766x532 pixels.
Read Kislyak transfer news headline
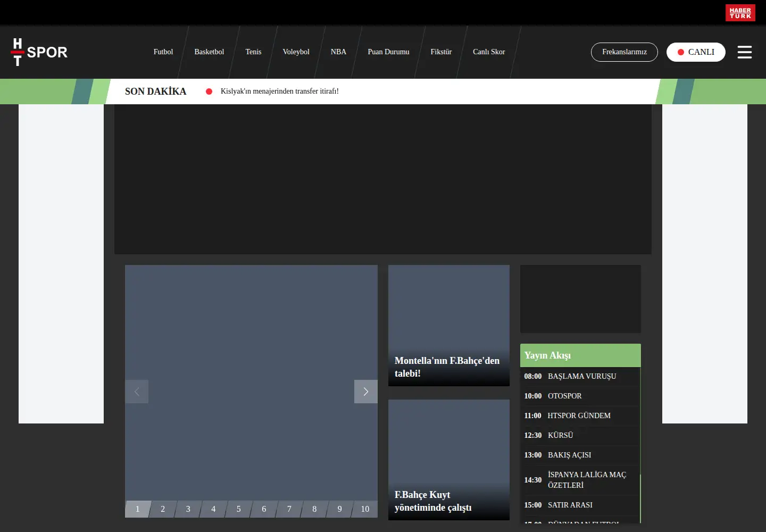(280, 92)
